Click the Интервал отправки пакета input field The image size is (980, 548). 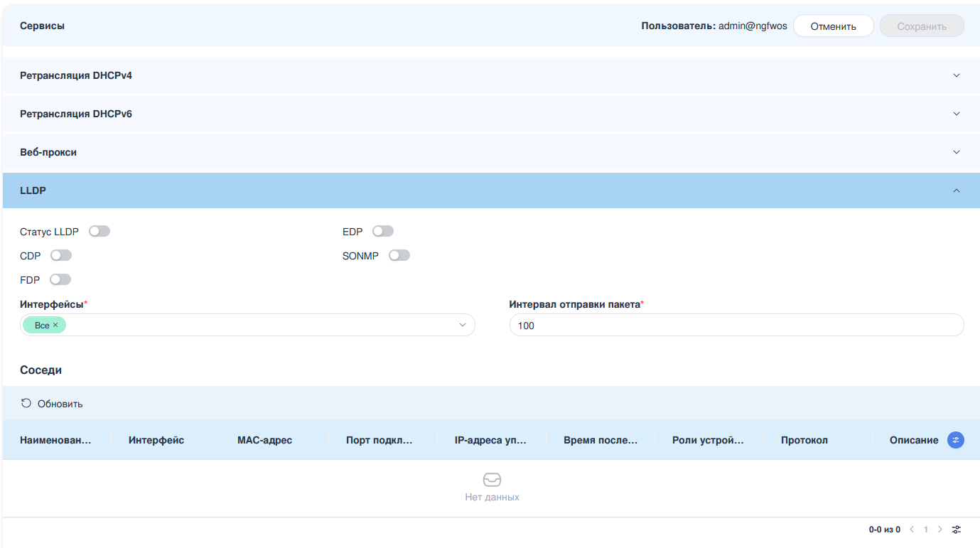click(x=736, y=326)
